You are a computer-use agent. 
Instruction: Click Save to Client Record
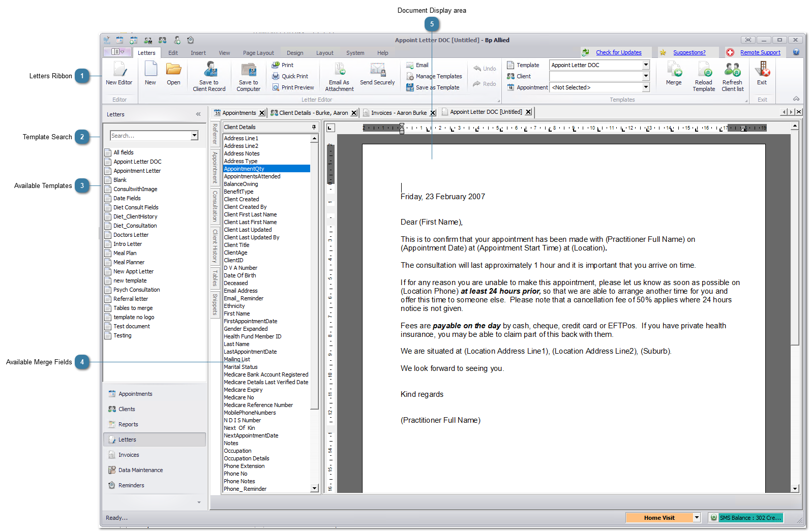pyautogui.click(x=209, y=76)
